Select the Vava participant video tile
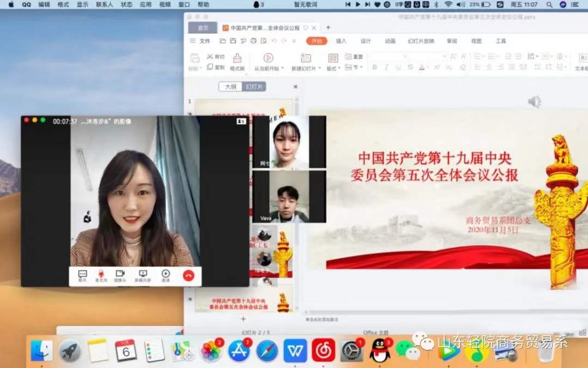 coord(289,196)
